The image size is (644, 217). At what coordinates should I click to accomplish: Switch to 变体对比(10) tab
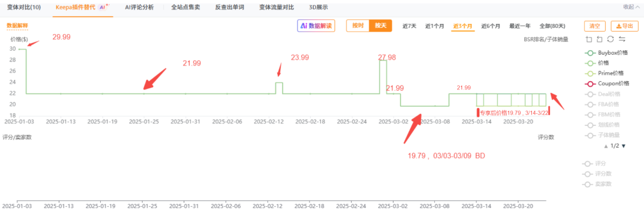24,7
